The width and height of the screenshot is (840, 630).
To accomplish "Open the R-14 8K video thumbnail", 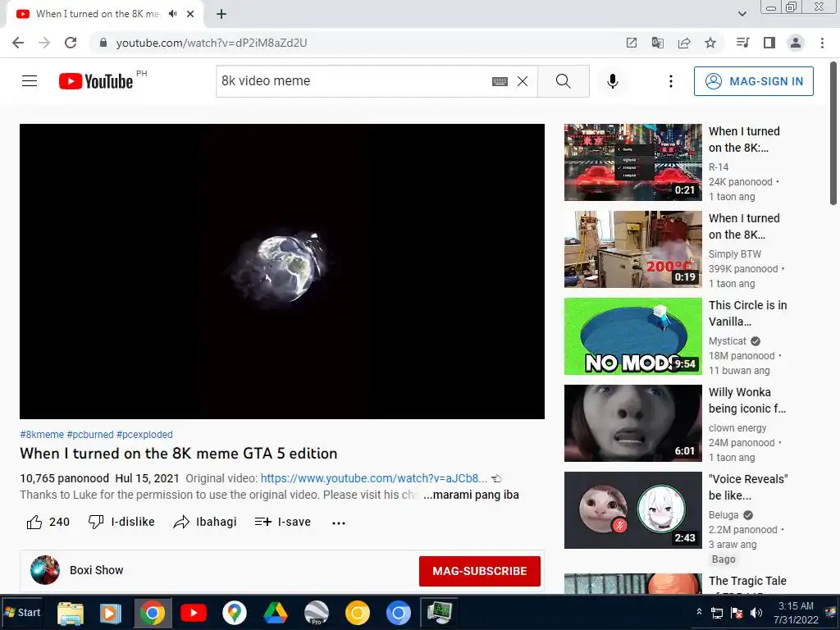I will point(632,162).
